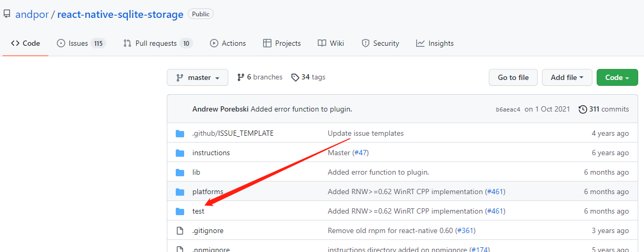The image size is (644, 252).
Task: Click the folder icon for .github/ISSUE_TEMPLATE
Action: (180, 134)
